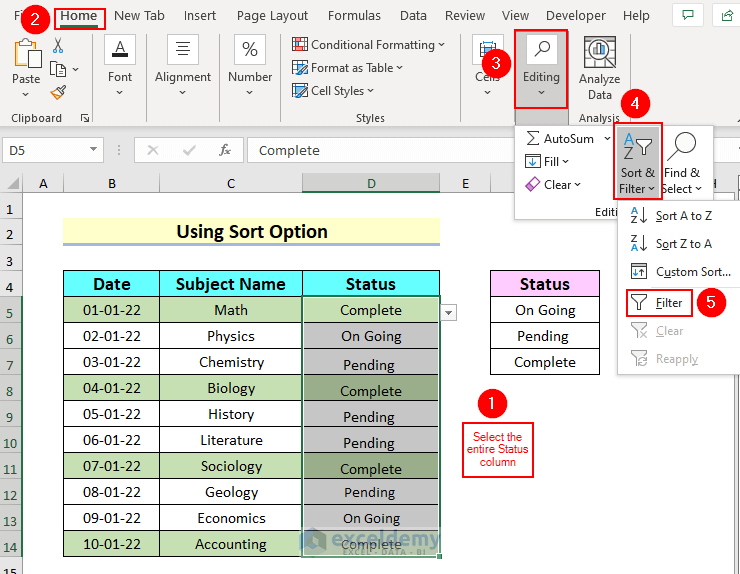Expand AutoSum dropdown arrow

[x=606, y=138]
